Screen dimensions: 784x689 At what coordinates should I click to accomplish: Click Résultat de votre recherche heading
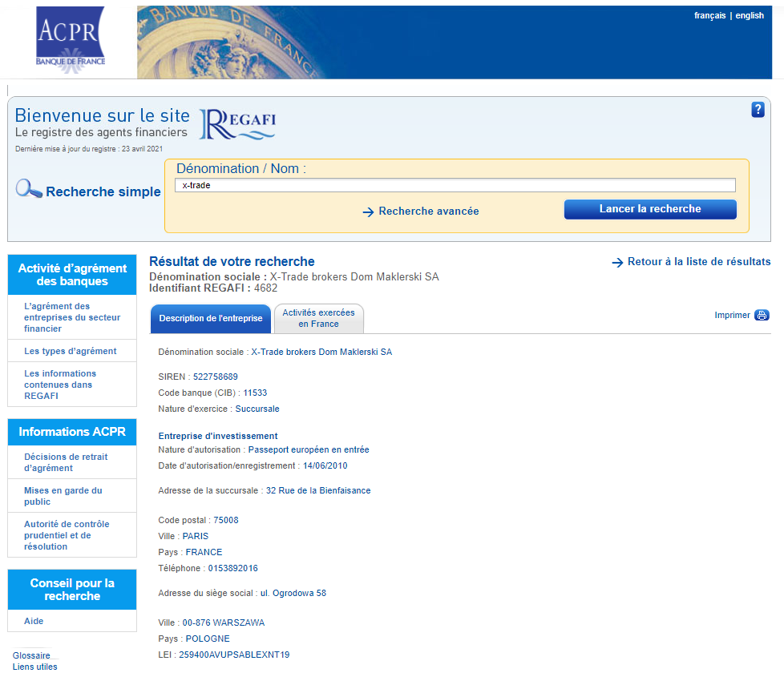[232, 262]
